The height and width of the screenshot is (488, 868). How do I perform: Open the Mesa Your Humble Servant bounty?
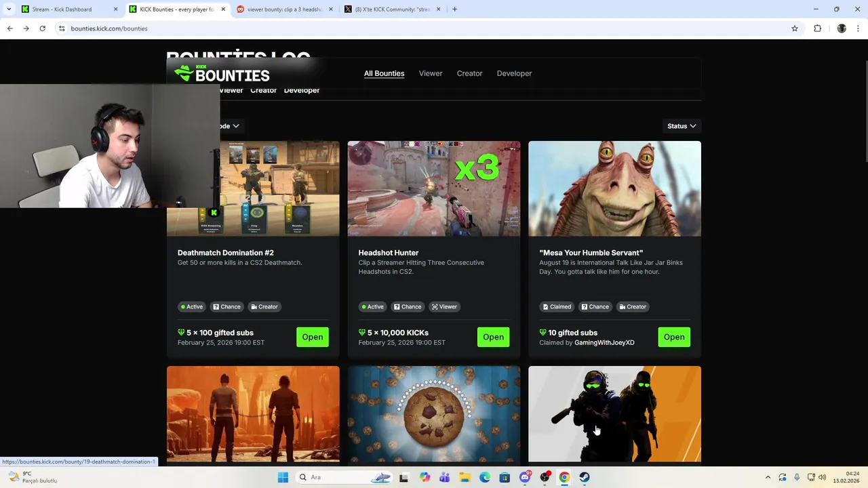click(x=674, y=337)
